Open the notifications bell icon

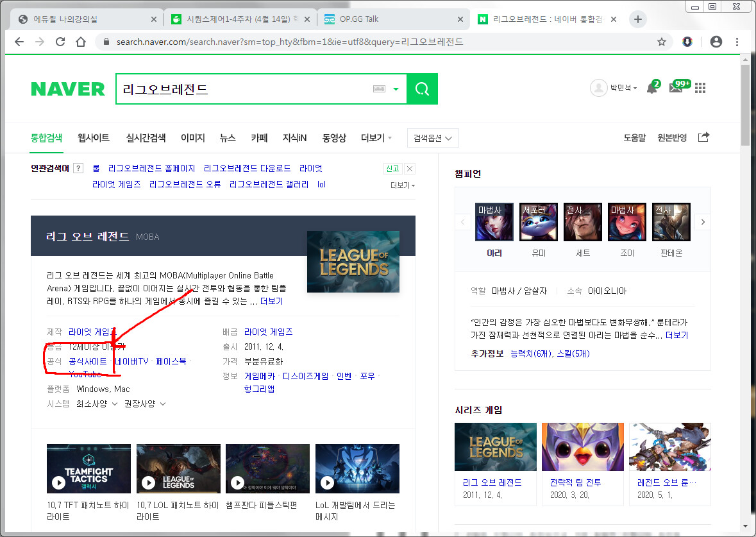(651, 89)
